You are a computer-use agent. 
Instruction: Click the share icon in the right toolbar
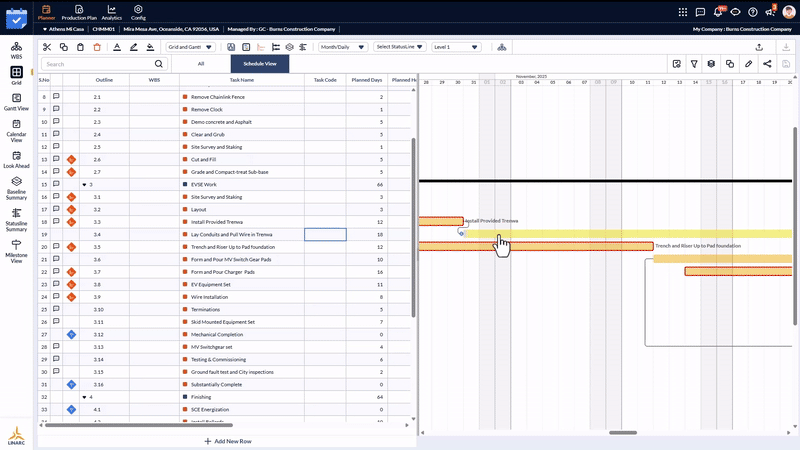pyautogui.click(x=767, y=64)
